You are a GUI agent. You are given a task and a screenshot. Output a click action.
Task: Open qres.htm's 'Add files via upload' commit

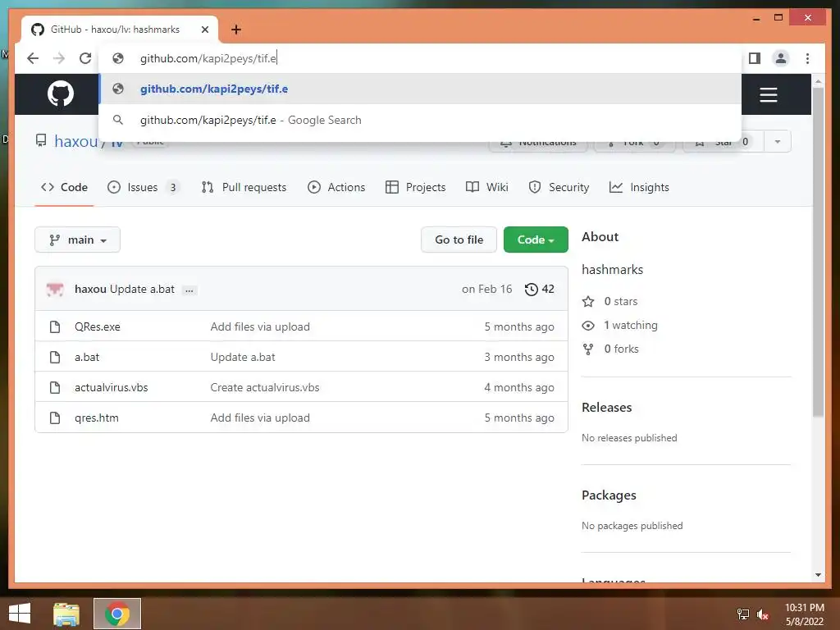click(260, 418)
